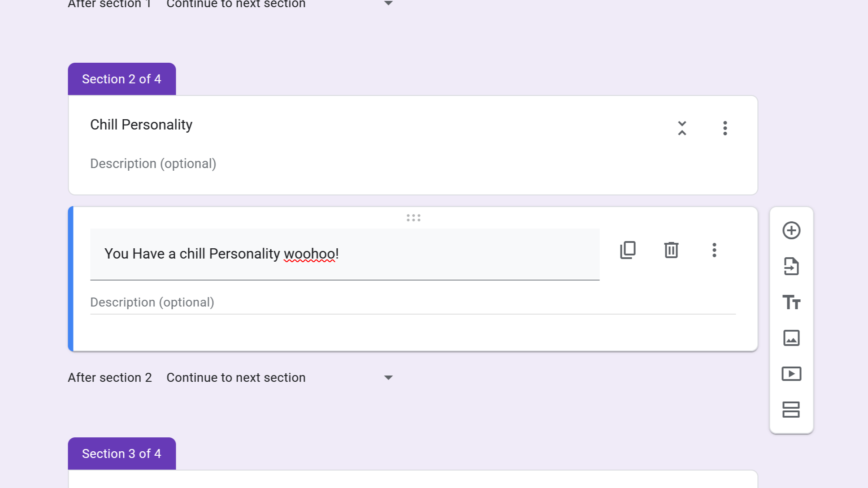This screenshot has width=868, height=488.
Task: Select the Section 2 of 4 tab
Action: tap(122, 79)
